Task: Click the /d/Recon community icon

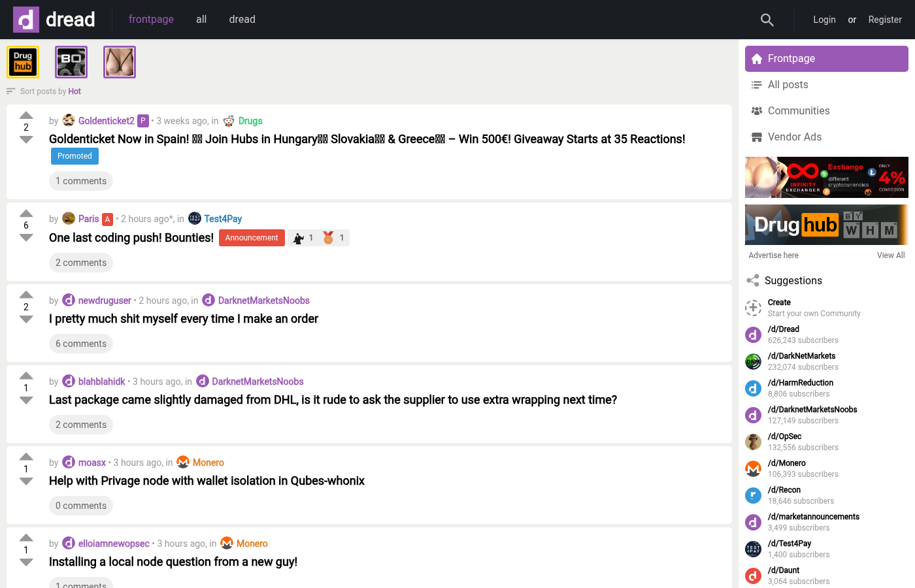Action: tap(754, 496)
